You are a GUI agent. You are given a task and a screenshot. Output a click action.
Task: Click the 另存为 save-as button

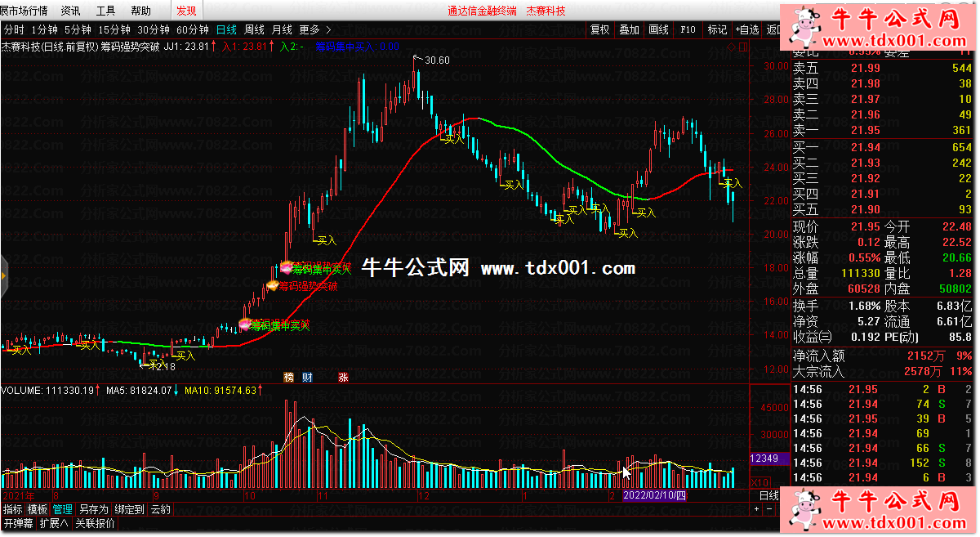point(93,509)
